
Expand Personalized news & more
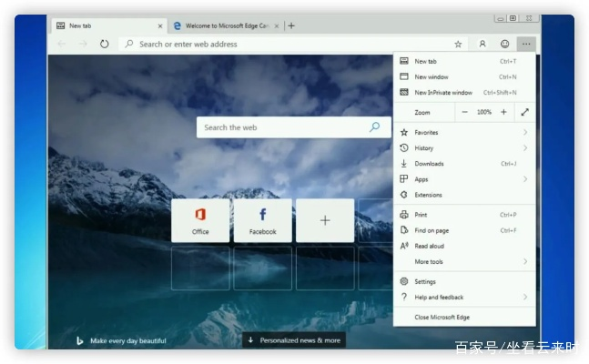tap(294, 340)
